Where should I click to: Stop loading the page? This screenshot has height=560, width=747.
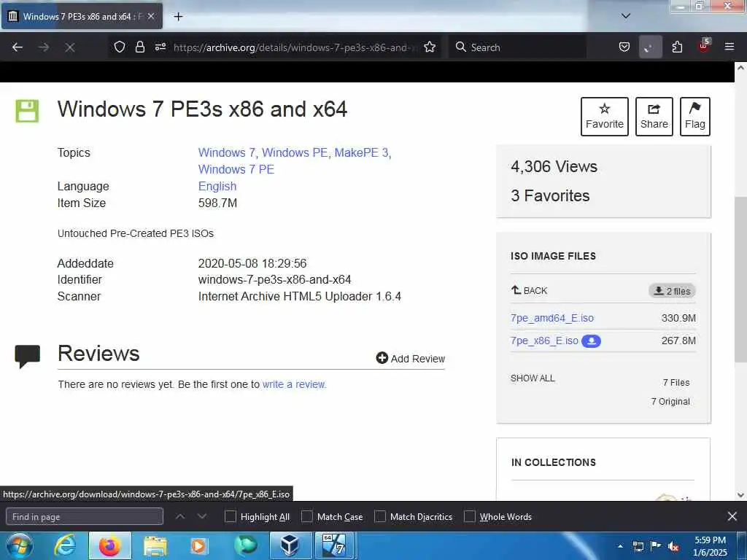coord(69,47)
